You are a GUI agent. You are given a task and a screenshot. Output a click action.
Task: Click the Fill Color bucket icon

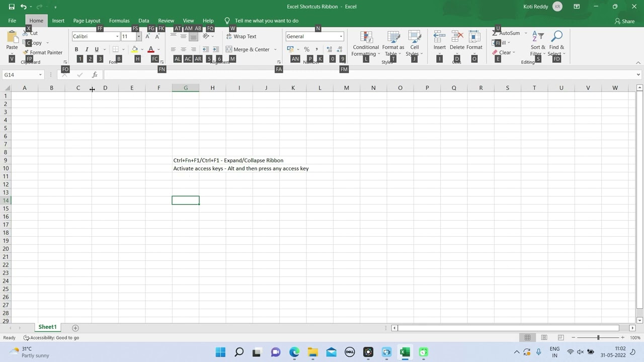pyautogui.click(x=134, y=49)
